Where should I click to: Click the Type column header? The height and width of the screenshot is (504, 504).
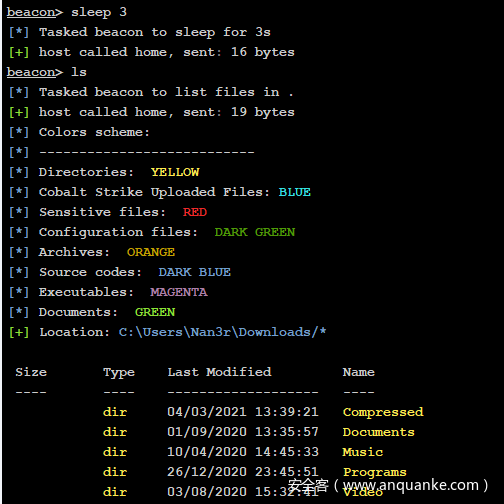pos(119,372)
